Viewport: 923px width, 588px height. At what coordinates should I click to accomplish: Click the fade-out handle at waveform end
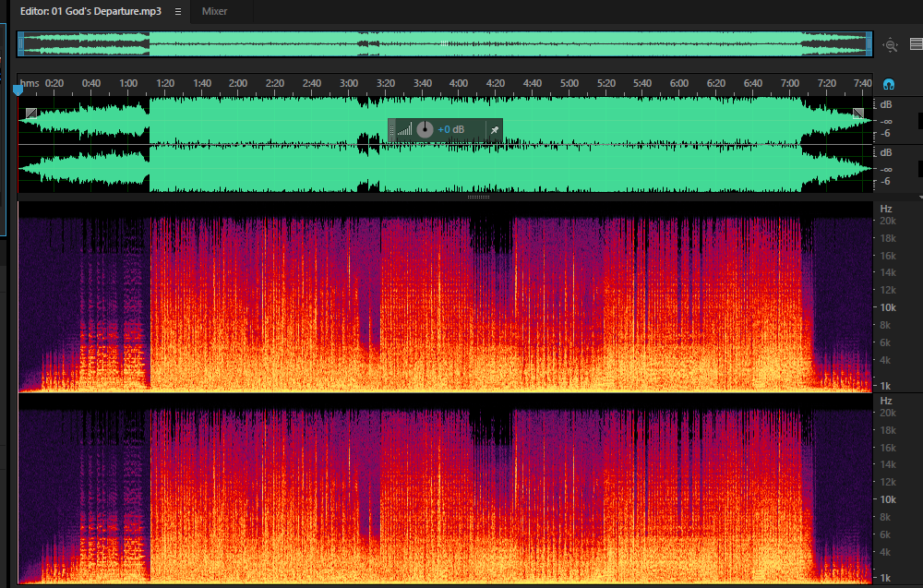pos(858,113)
